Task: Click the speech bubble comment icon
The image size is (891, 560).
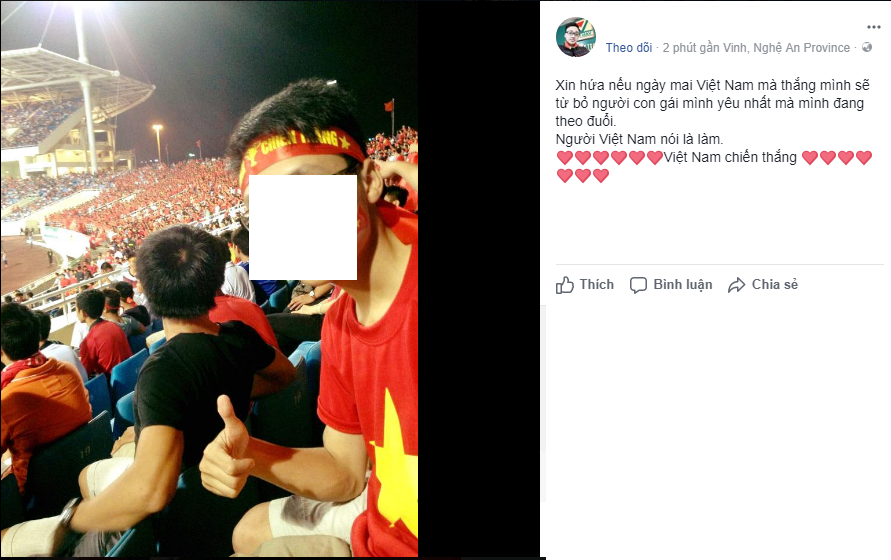Action: 638,285
